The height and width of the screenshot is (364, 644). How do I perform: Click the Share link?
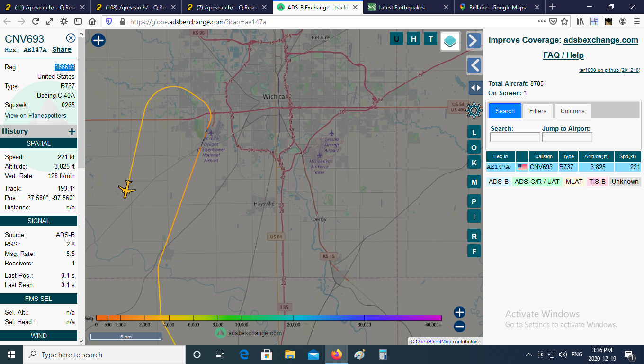click(x=62, y=49)
